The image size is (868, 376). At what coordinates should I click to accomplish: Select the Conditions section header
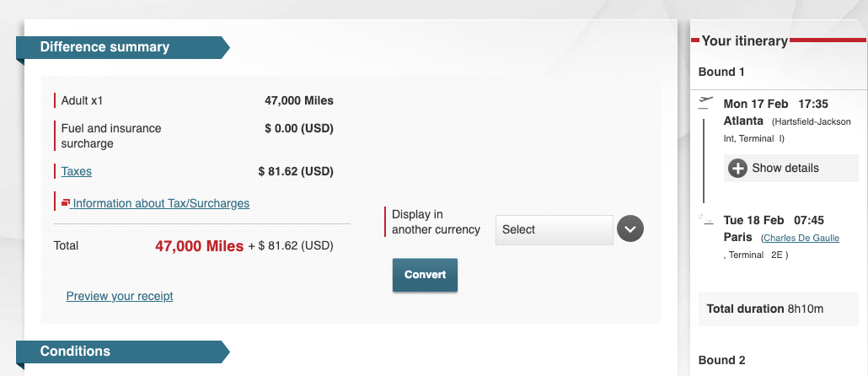pos(75,352)
